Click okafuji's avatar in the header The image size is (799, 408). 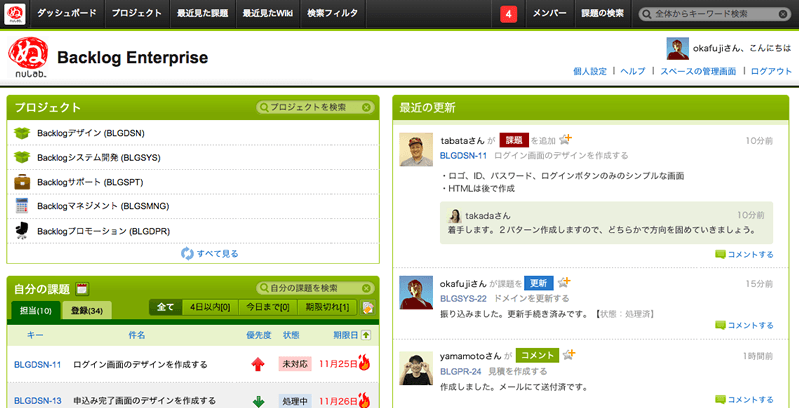click(678, 48)
